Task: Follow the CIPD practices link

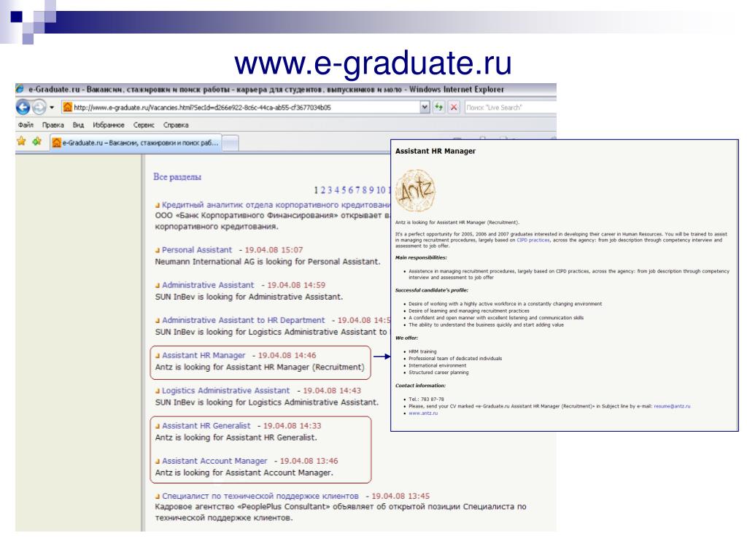Action: point(533,240)
